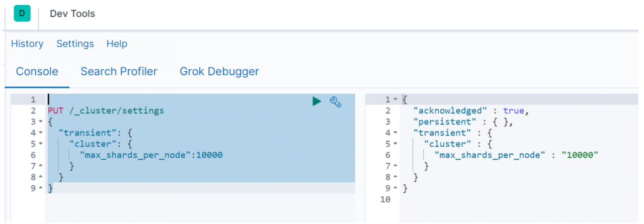This screenshot has width=644, height=224.
Task: Click the Dev Tools breadcrumb title
Action: [72, 14]
